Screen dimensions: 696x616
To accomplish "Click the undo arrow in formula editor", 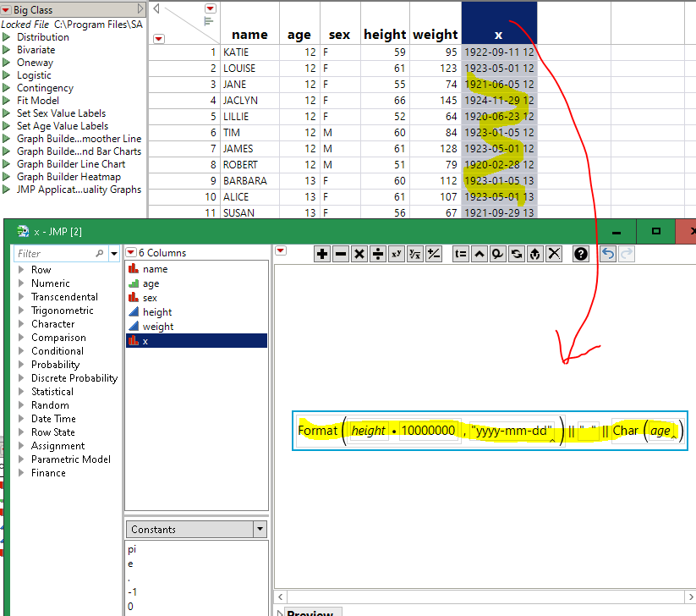I will click(x=607, y=254).
